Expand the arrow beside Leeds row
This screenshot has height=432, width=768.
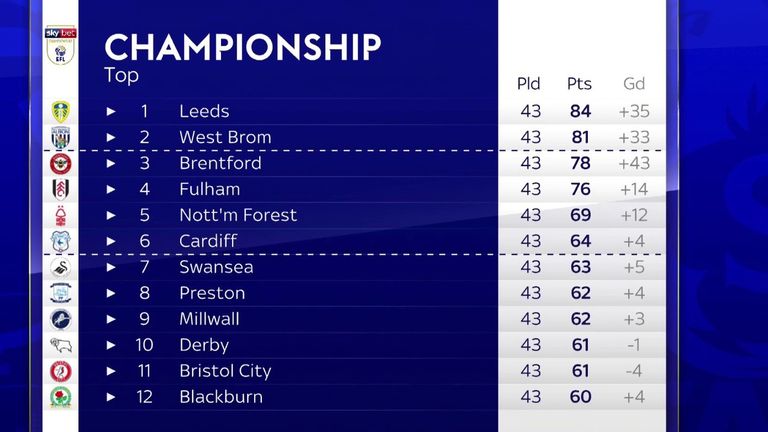click(x=111, y=112)
